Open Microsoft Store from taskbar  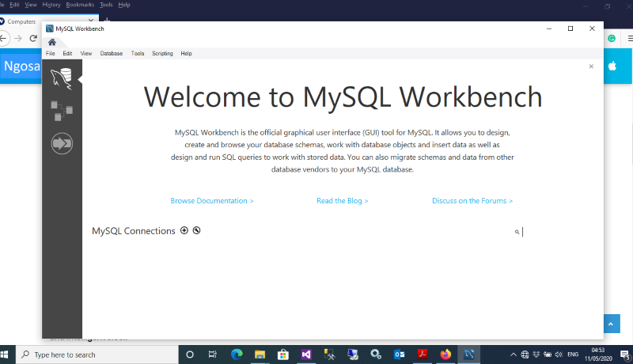pos(283,355)
